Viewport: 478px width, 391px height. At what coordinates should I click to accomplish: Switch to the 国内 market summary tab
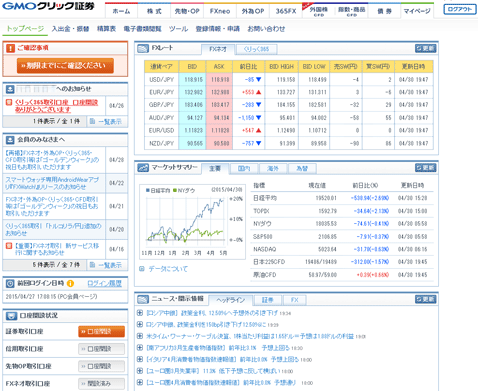point(244,168)
